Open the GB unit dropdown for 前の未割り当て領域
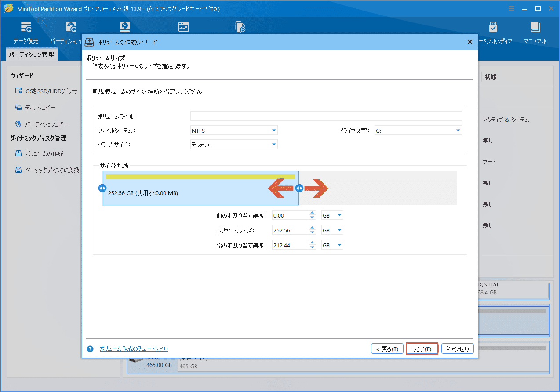The width and height of the screenshot is (560, 392). [332, 215]
